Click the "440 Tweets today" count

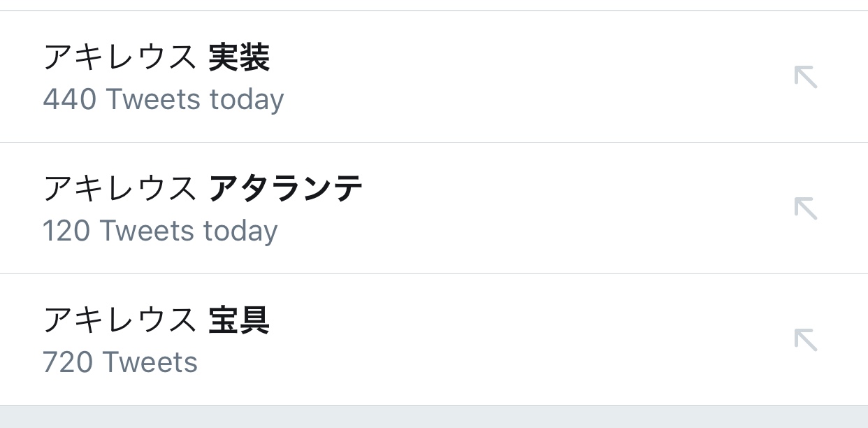click(x=163, y=99)
